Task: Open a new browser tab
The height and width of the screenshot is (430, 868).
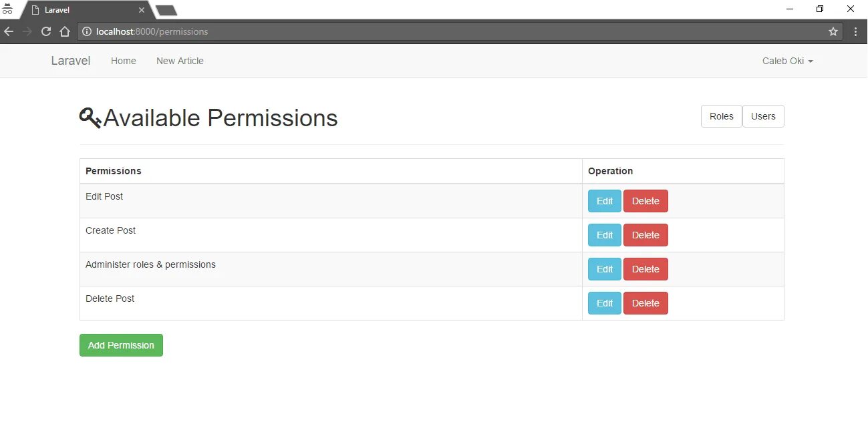Action: pyautogui.click(x=166, y=10)
